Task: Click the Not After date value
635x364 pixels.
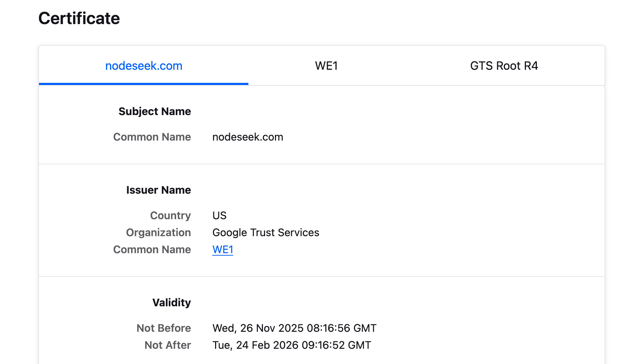Action: pyautogui.click(x=291, y=345)
